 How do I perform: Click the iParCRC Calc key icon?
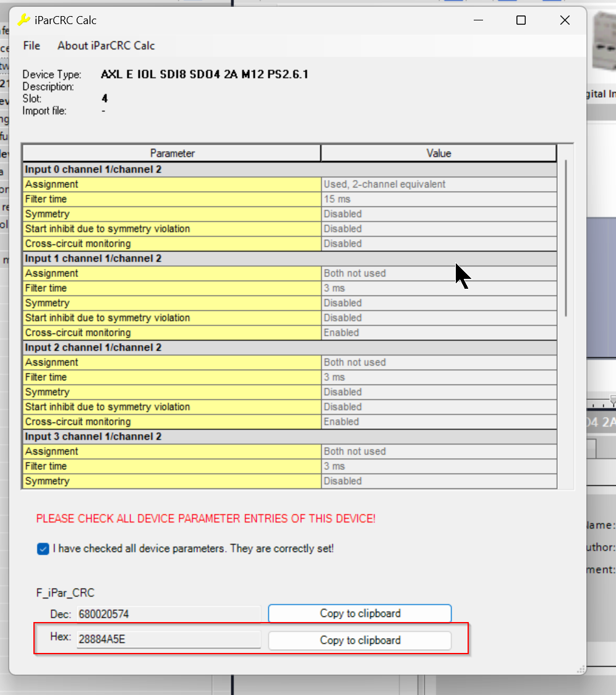point(24,20)
